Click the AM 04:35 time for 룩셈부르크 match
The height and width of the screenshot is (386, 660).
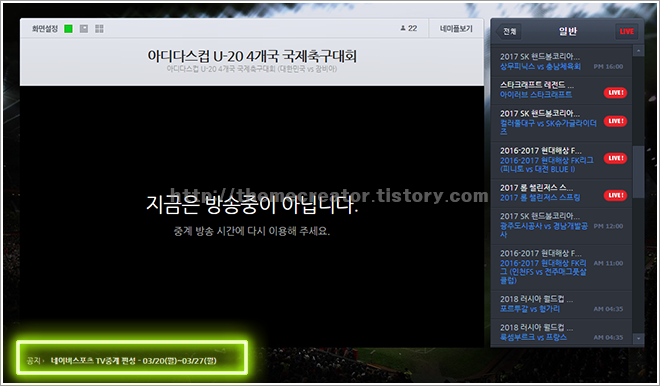(608, 337)
